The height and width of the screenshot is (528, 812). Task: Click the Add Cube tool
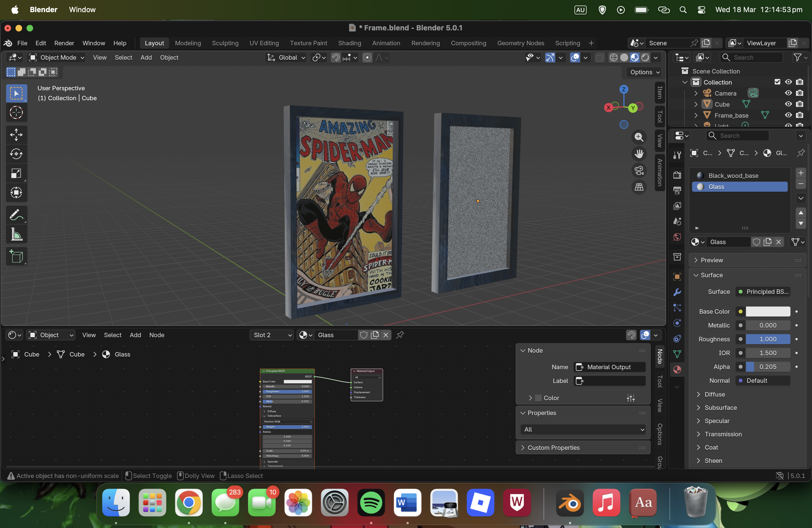click(16, 257)
